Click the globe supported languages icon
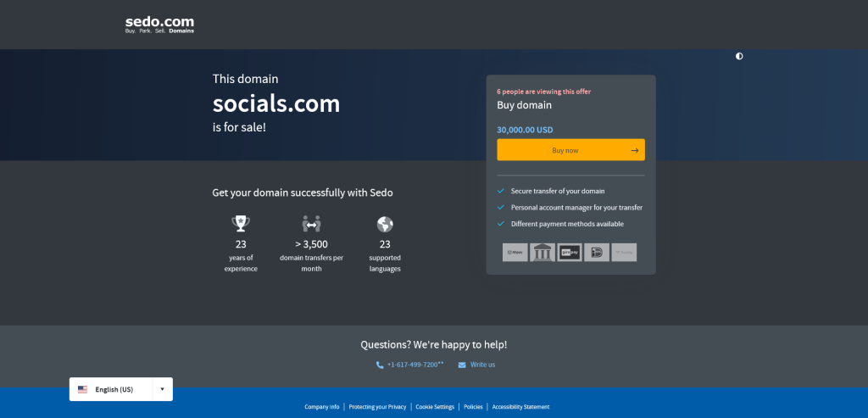Viewport: 868px width, 418px height. 385,224
